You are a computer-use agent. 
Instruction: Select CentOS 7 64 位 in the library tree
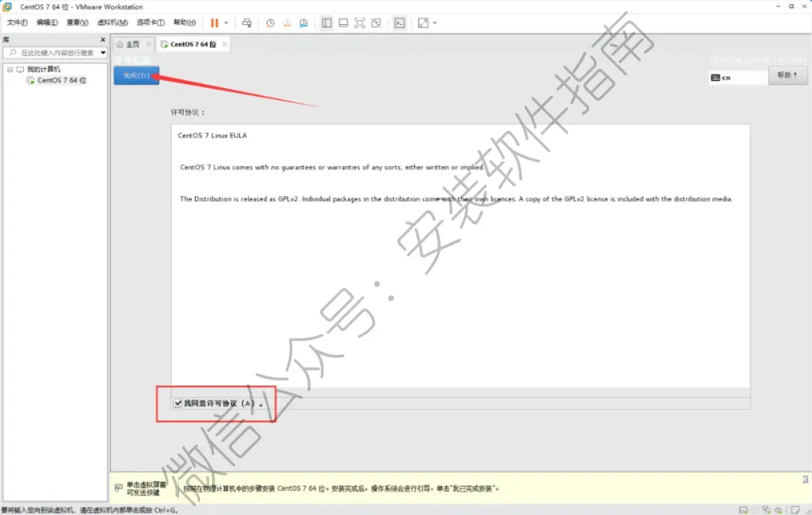coord(62,80)
